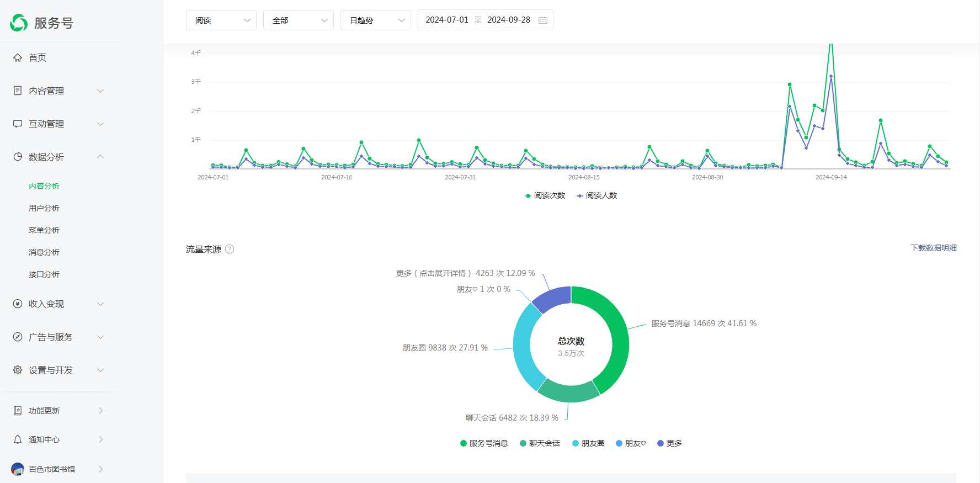980x483 pixels.
Task: Click 2024-09-14 x-axis date label
Action: coord(831,177)
